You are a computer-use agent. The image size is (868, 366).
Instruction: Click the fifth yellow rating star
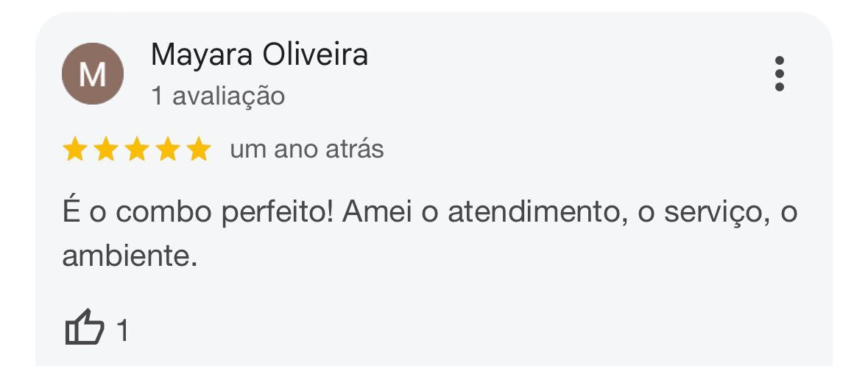click(198, 150)
